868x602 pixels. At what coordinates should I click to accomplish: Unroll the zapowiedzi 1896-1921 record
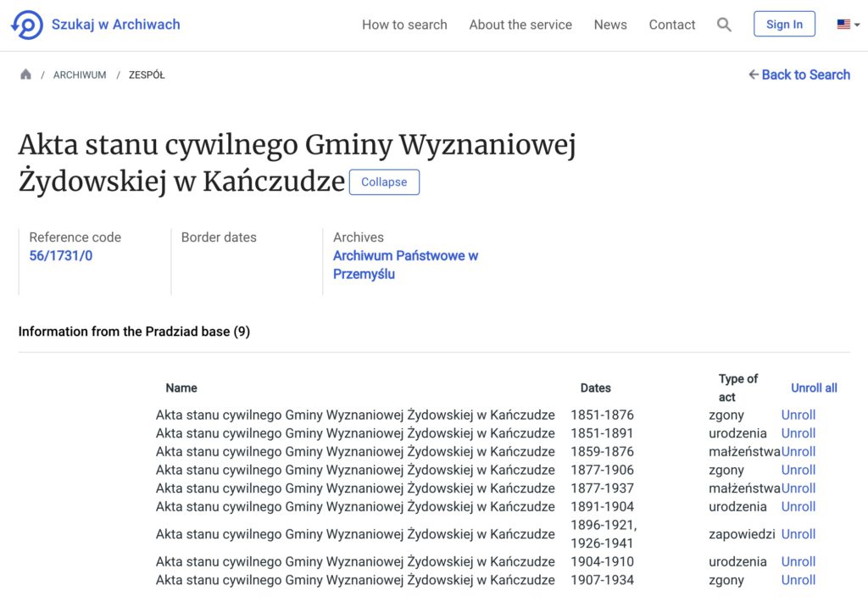click(798, 534)
